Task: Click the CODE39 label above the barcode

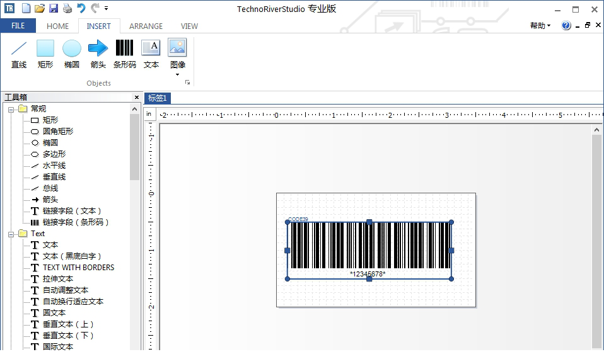Action: pyautogui.click(x=298, y=219)
